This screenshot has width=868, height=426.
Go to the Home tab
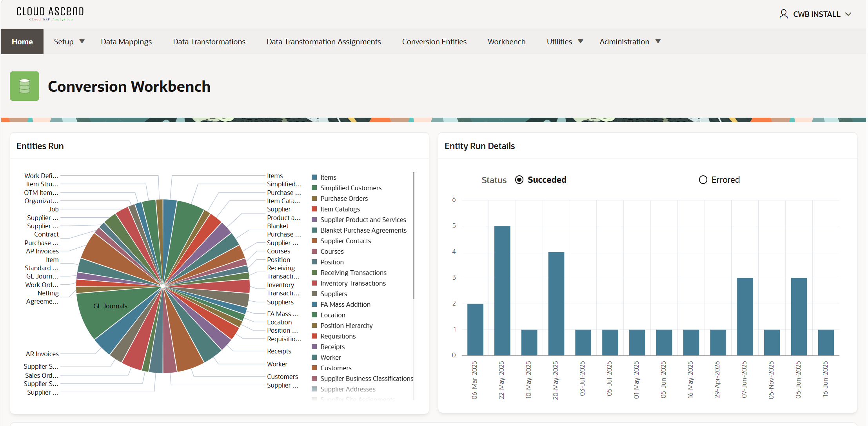click(22, 42)
